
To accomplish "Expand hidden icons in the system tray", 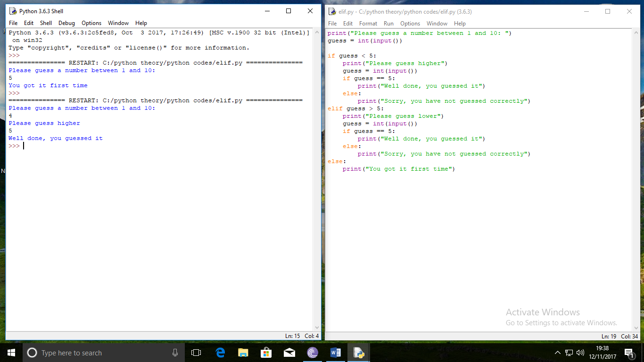I will (557, 352).
